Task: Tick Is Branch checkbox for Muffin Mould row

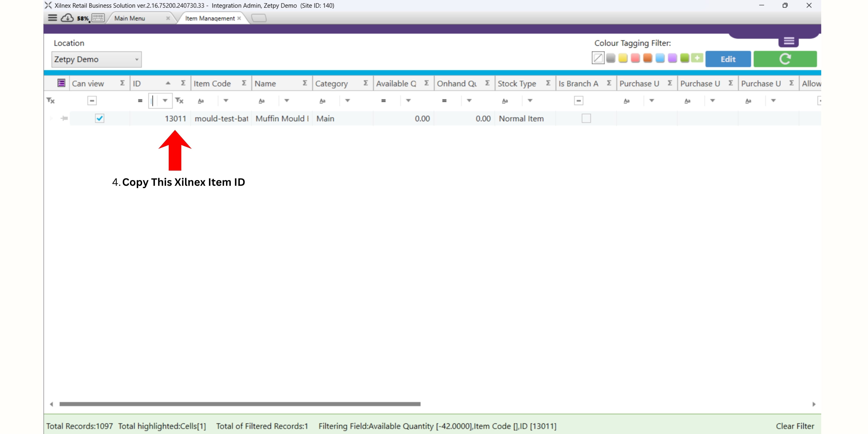Action: point(586,118)
